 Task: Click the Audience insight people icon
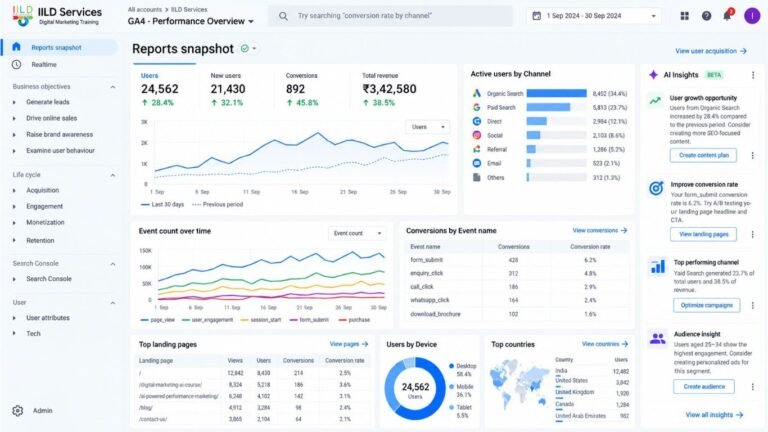pos(658,338)
